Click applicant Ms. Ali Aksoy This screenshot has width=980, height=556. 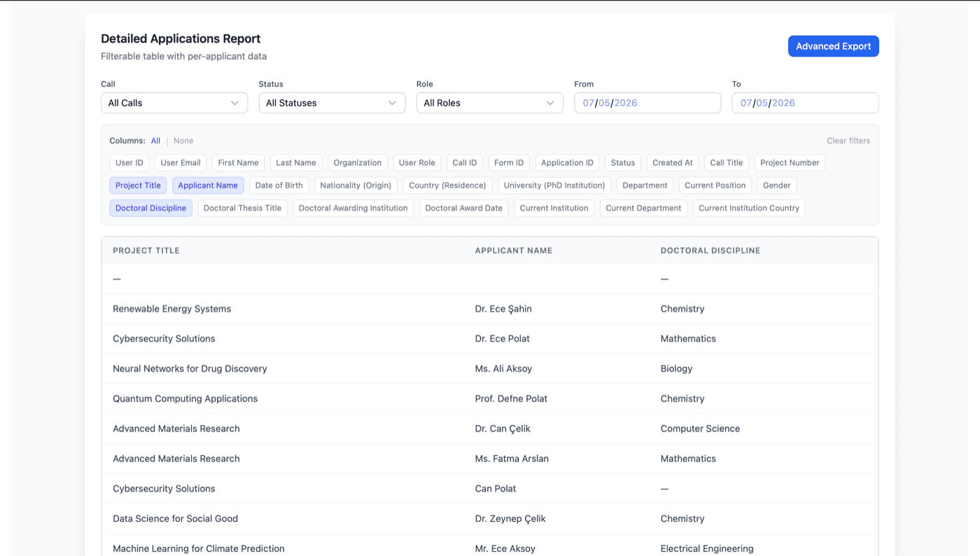[x=503, y=369]
